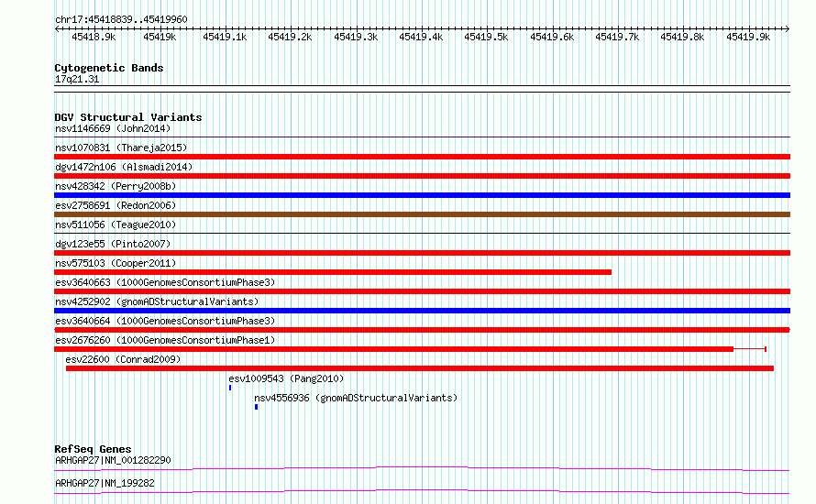Click the 45419.3k ruler tick label
The height and width of the screenshot is (504, 816).
coord(356,37)
